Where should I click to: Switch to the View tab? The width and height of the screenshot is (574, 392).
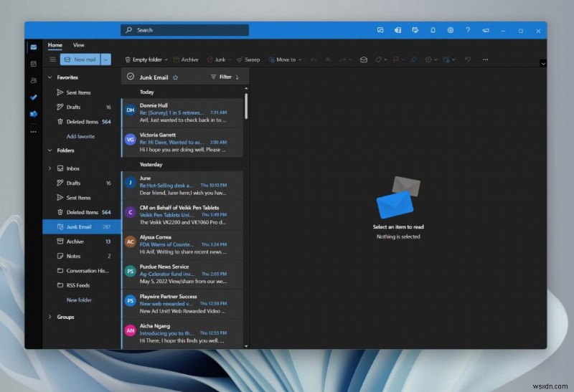coord(78,45)
